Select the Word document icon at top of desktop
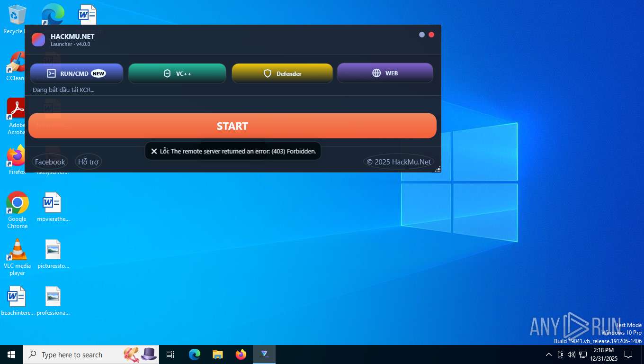This screenshot has width=644, height=364. coord(88,14)
